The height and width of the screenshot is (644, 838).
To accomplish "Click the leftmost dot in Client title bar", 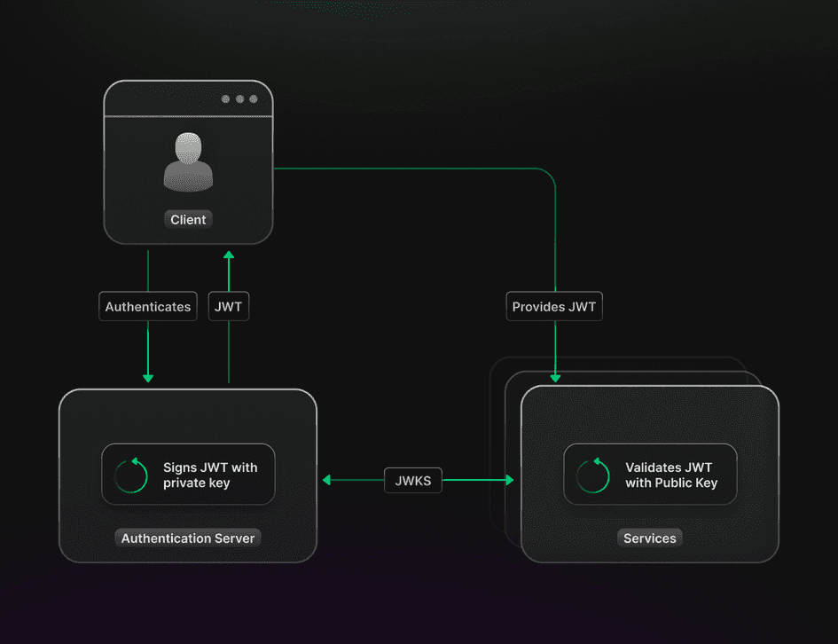I will click(x=225, y=99).
